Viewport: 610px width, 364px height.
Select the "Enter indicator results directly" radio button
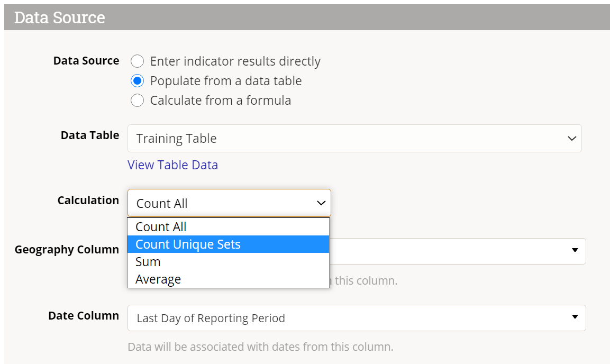coord(138,61)
